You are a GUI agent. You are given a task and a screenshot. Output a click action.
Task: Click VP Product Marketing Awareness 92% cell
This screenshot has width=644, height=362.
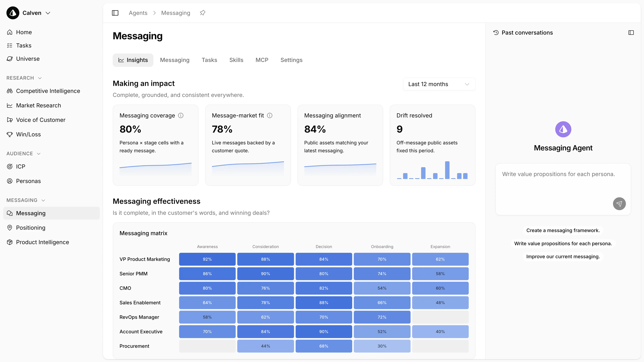(x=207, y=259)
